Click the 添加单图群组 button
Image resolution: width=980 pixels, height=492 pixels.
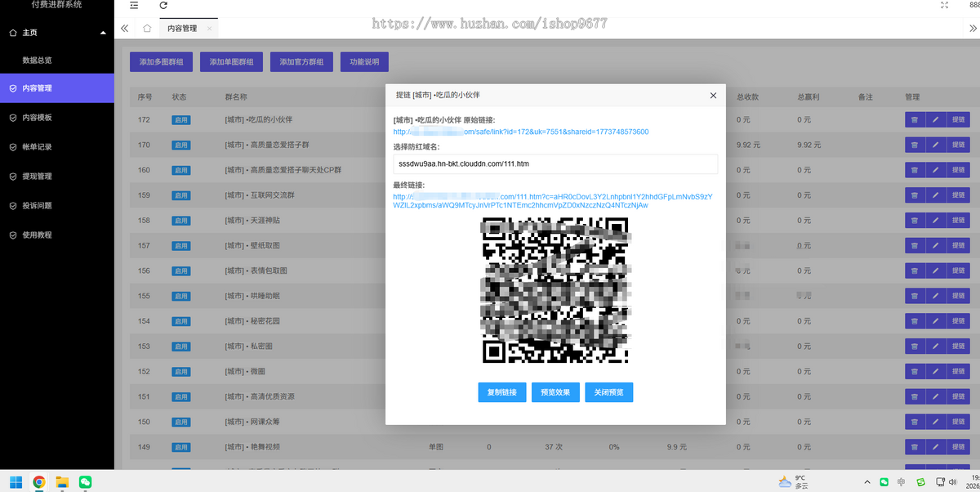[x=232, y=62]
